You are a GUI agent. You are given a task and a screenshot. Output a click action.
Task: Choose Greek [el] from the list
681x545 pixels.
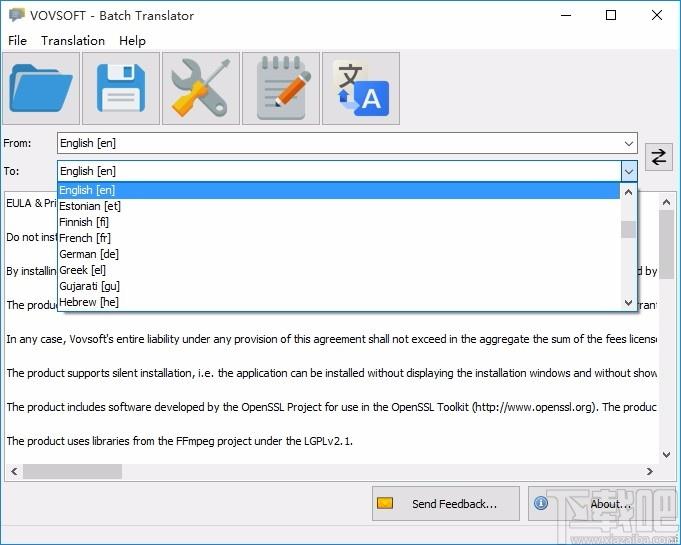[x=339, y=270]
